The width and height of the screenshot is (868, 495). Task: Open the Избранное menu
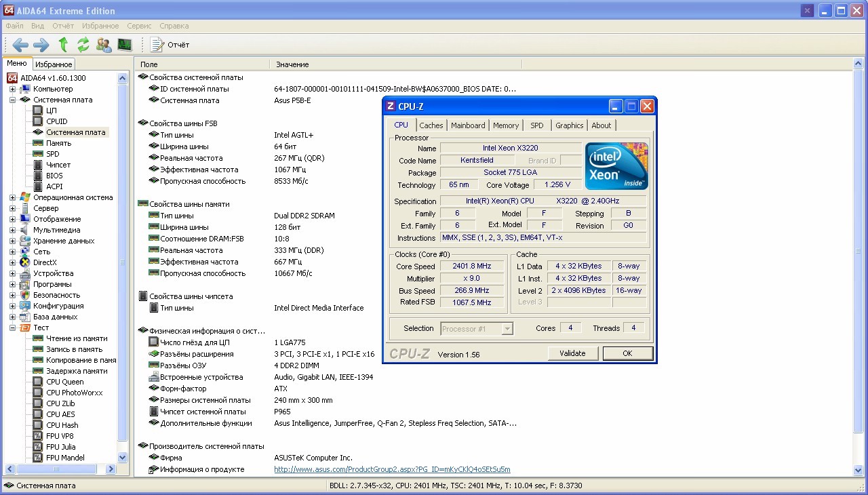[x=100, y=26]
